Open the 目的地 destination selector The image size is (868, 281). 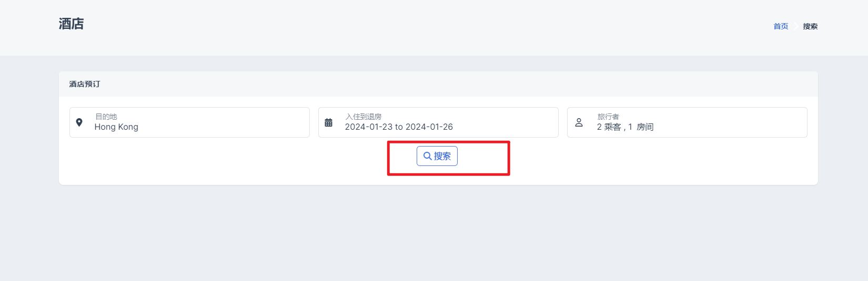[189, 122]
